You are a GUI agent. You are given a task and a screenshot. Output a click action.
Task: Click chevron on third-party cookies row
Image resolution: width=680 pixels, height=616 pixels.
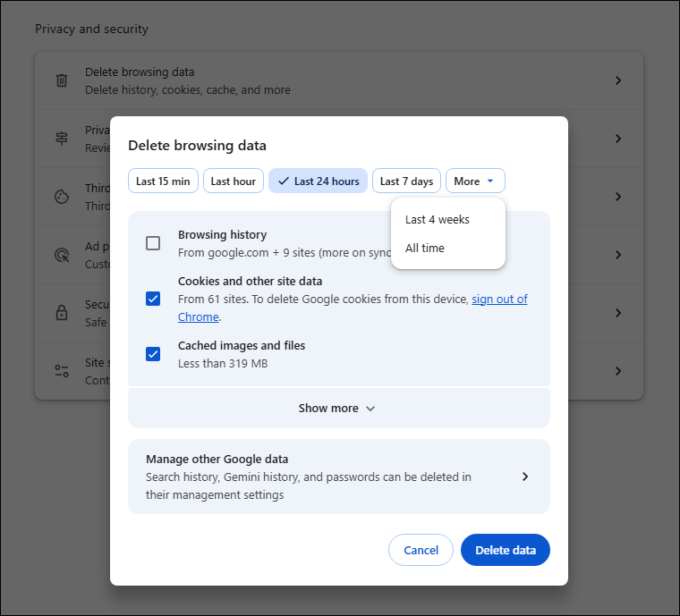(618, 197)
